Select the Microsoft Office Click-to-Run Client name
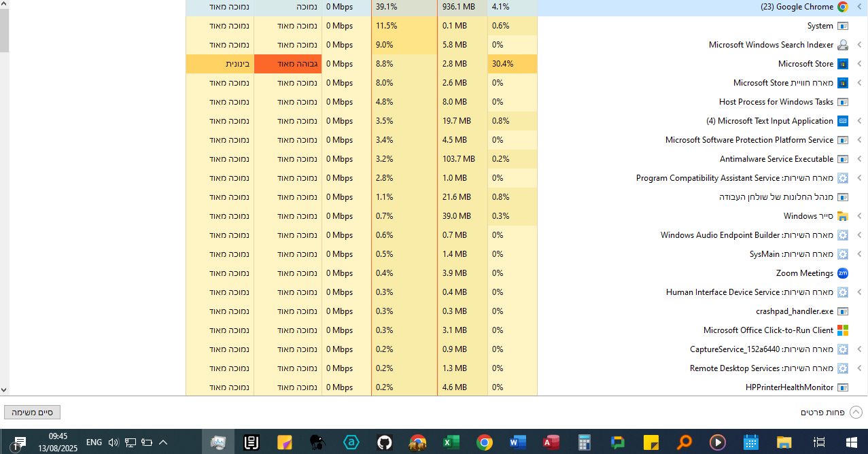 click(768, 330)
